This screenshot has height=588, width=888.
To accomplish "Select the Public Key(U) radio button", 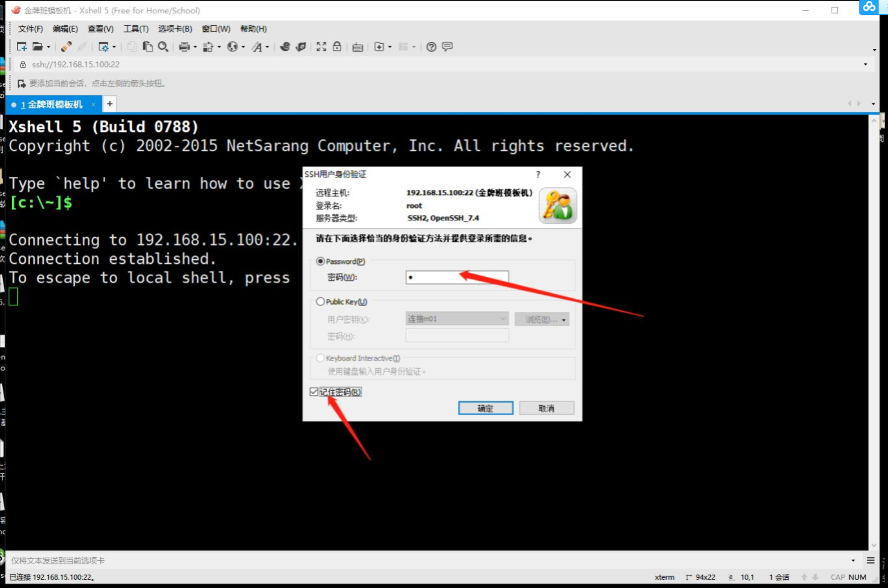I will click(321, 301).
